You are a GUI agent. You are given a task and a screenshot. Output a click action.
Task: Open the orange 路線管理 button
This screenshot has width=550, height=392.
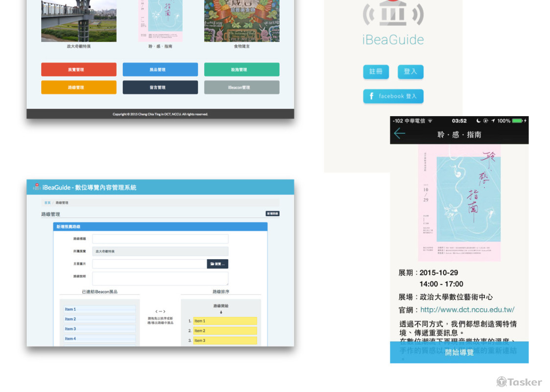point(79,87)
